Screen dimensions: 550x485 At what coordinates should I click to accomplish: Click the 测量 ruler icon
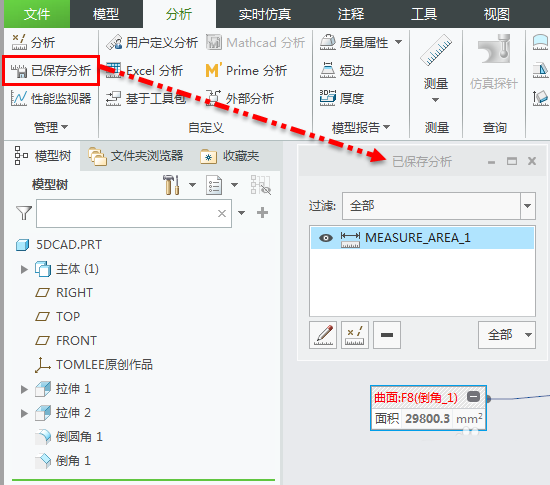436,51
